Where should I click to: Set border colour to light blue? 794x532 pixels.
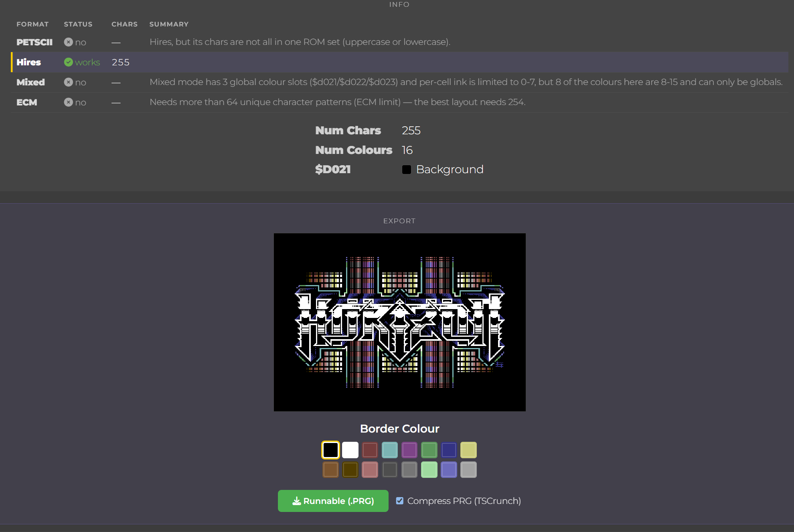449,469
